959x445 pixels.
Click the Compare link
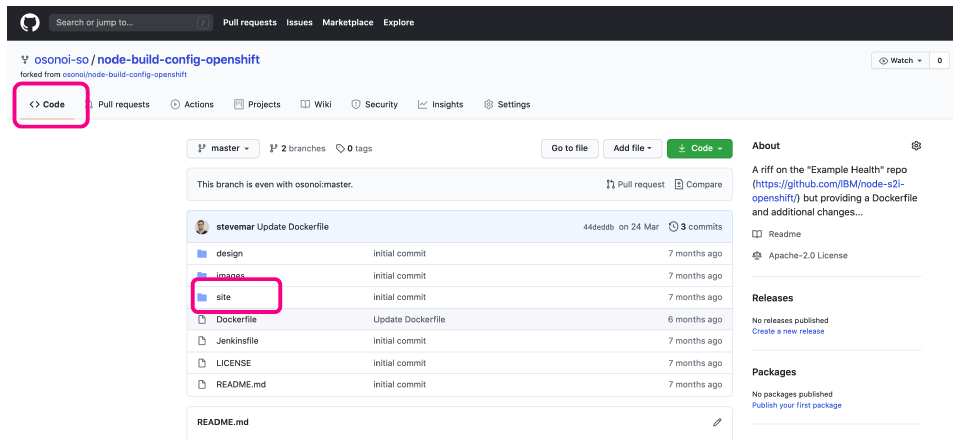[698, 184]
